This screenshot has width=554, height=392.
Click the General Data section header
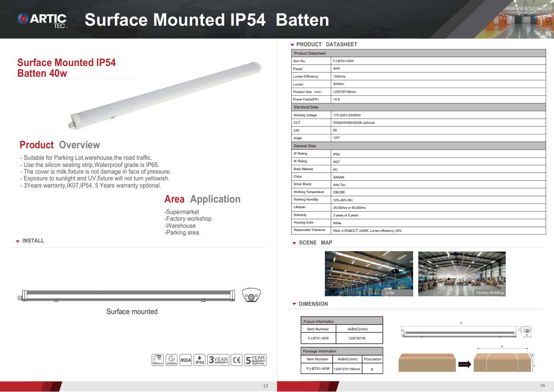tap(419, 146)
